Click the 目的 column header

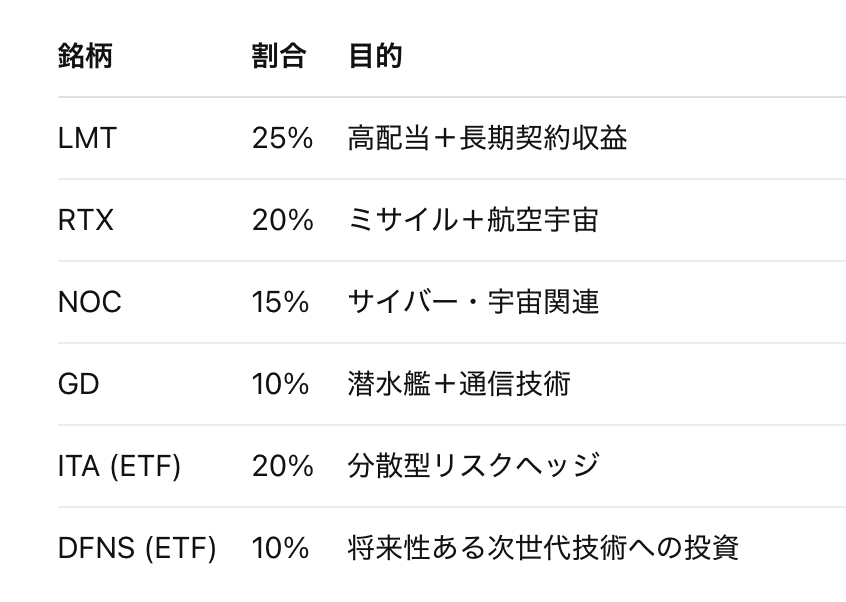click(375, 56)
